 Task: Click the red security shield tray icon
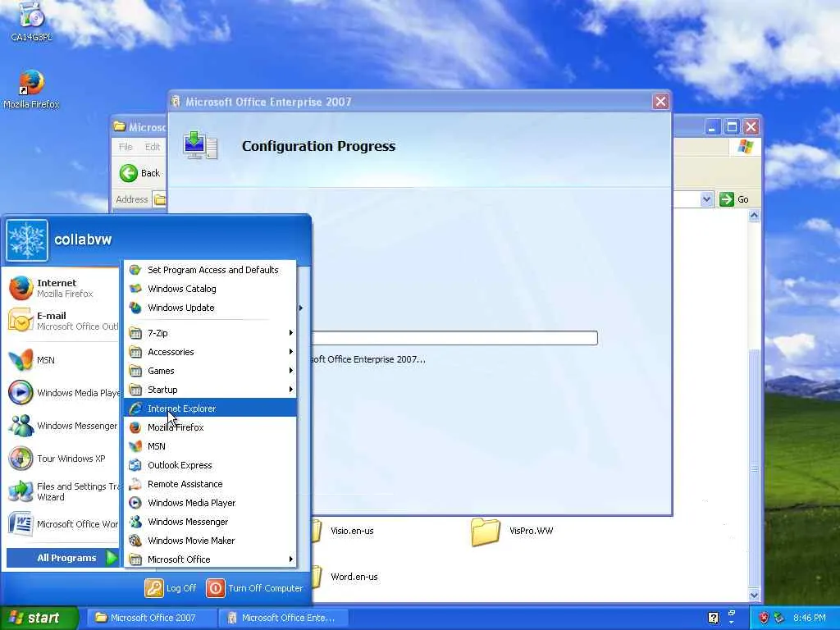coord(764,618)
